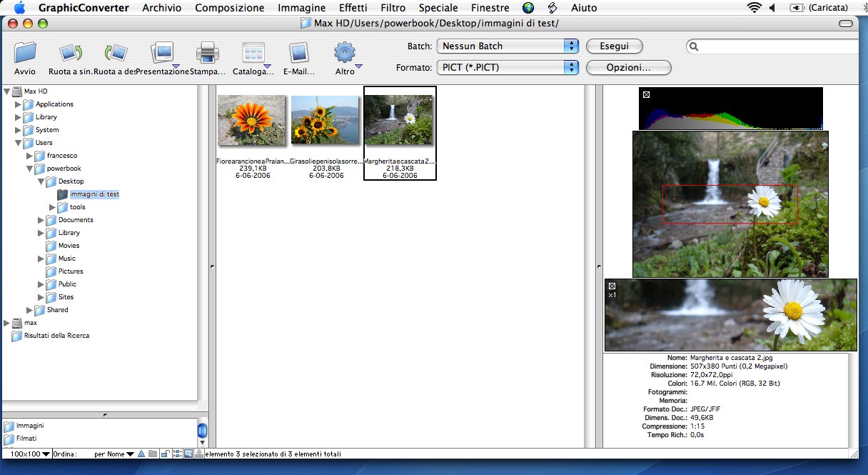Click the Ruota a des. rotate-right icon
868x475 pixels.
(x=116, y=54)
